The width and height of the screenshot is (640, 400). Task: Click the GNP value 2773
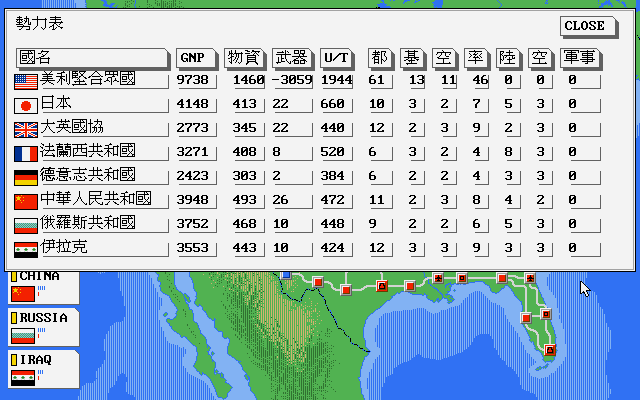click(x=193, y=128)
